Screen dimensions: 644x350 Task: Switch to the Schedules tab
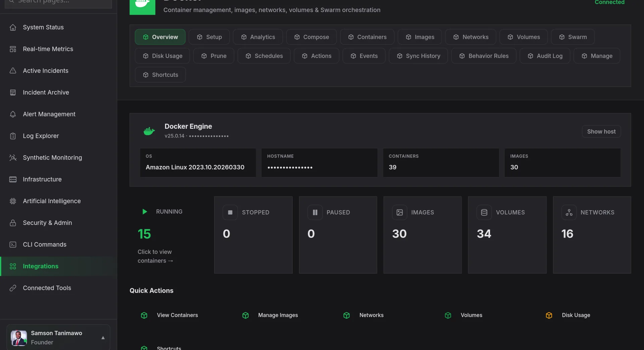tap(264, 56)
